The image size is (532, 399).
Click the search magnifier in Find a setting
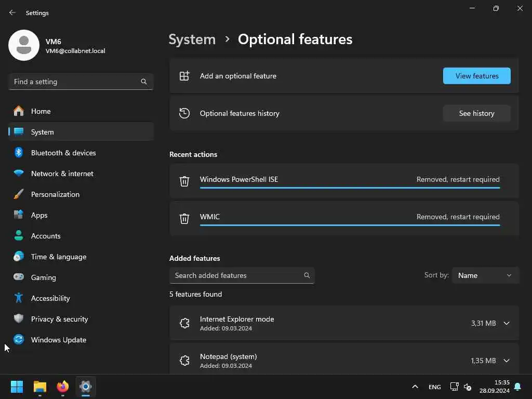pos(144,82)
